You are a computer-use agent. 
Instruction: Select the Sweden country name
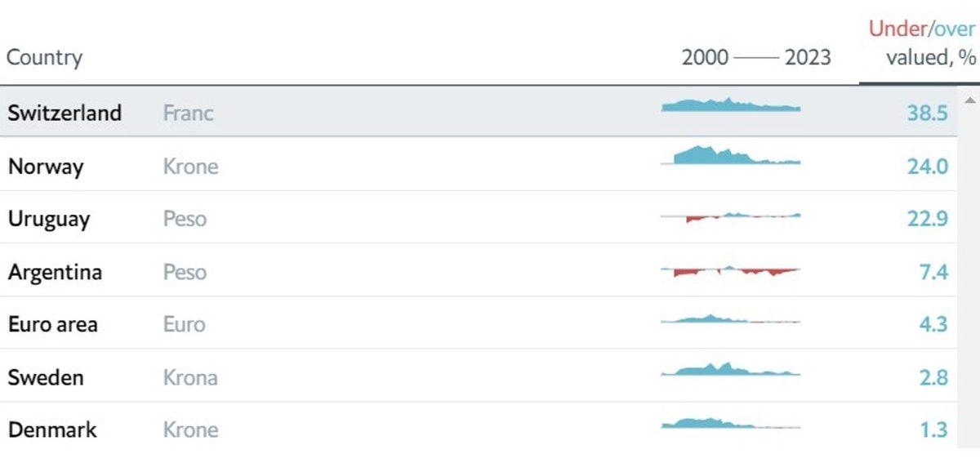46,378
